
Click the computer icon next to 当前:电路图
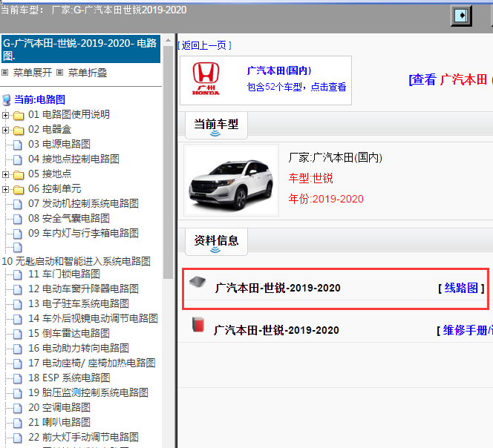[6, 100]
